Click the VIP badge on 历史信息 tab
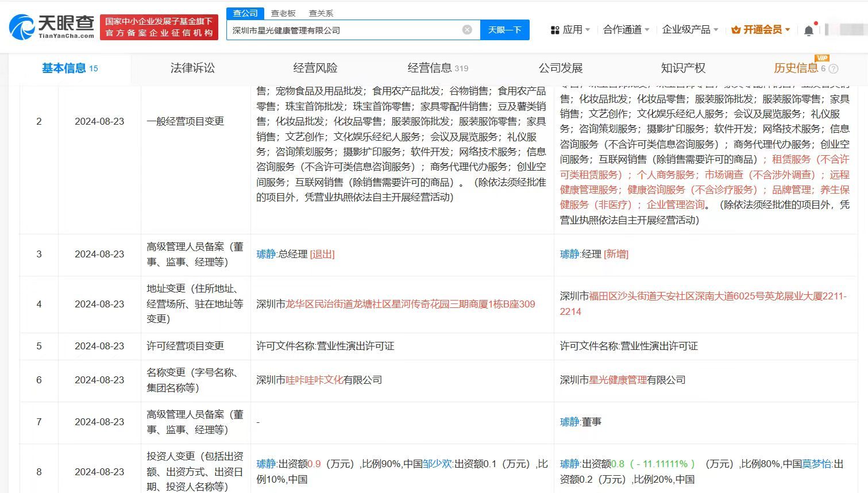 (x=823, y=58)
